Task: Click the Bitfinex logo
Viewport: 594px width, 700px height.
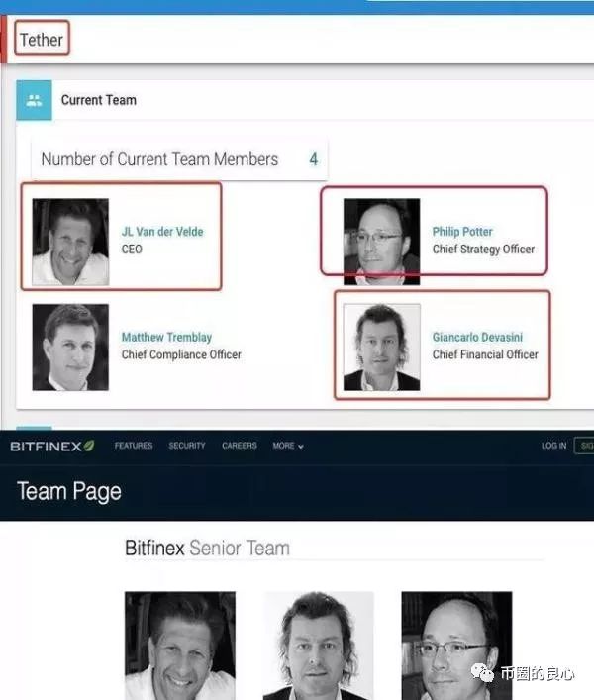Action: pyautogui.click(x=52, y=446)
